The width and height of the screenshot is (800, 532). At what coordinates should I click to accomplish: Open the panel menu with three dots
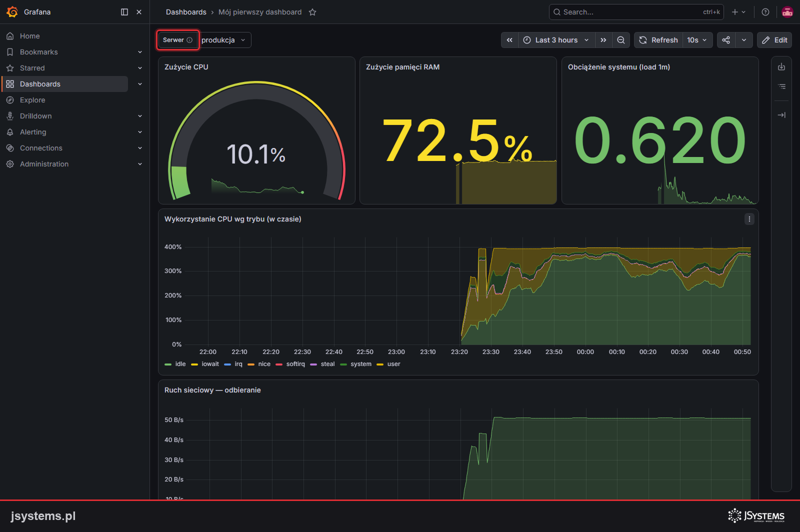tap(749, 219)
